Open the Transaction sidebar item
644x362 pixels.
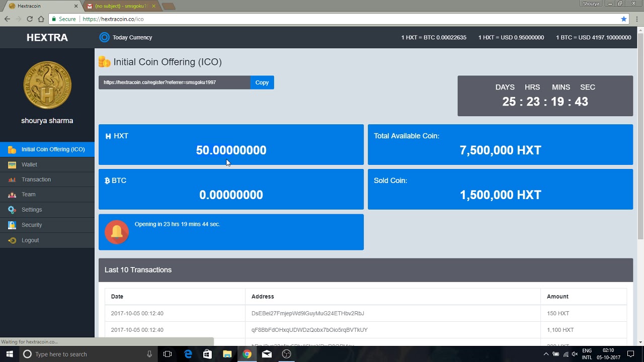[47, 179]
